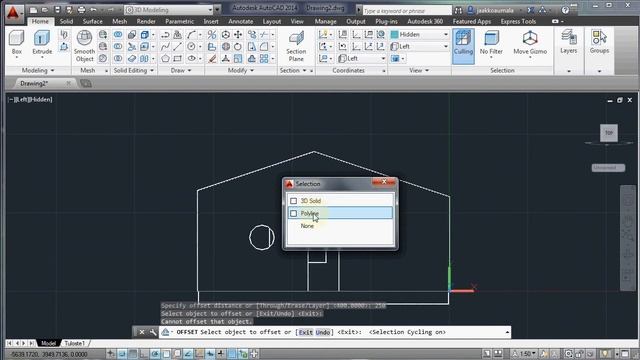Image resolution: width=640 pixels, height=360 pixels.
Task: Open the 3D Modeling workspace dropdown
Action: tap(169, 9)
